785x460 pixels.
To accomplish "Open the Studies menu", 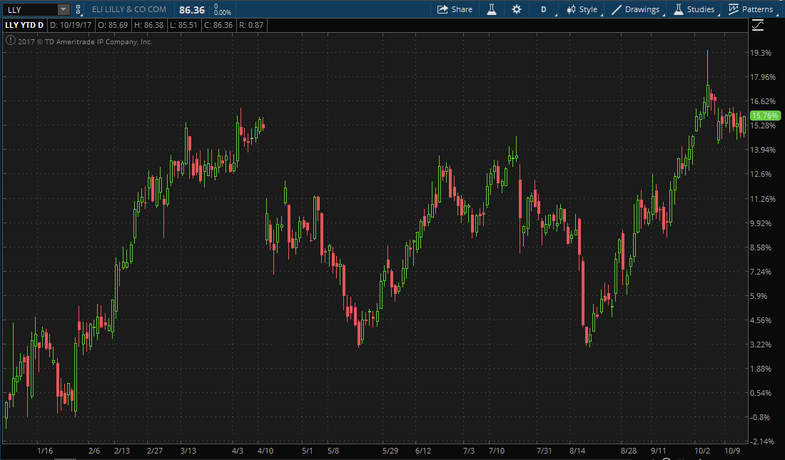I will pos(694,10).
